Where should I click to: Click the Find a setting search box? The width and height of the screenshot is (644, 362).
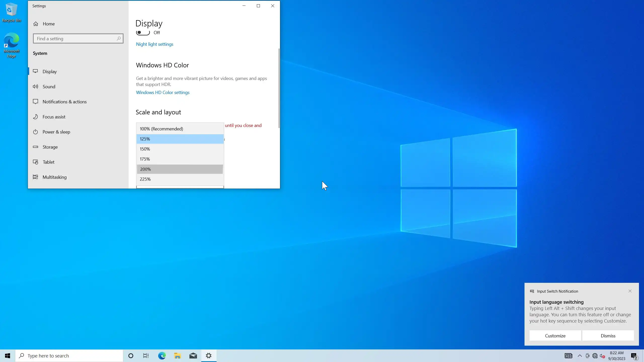click(75, 38)
